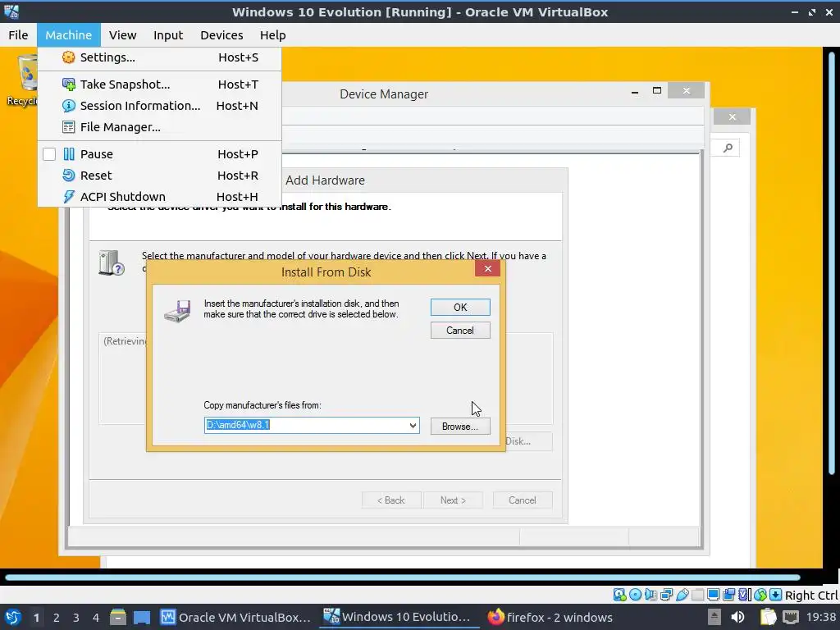Switch to Firefox - 2 windows taskbar entry
This screenshot has width=840, height=630.
(x=550, y=618)
